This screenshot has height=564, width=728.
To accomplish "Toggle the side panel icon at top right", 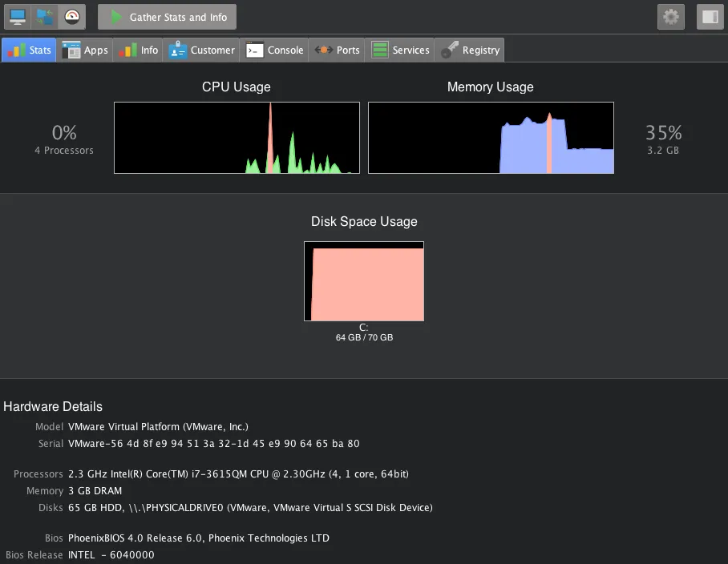I will 709,16.
